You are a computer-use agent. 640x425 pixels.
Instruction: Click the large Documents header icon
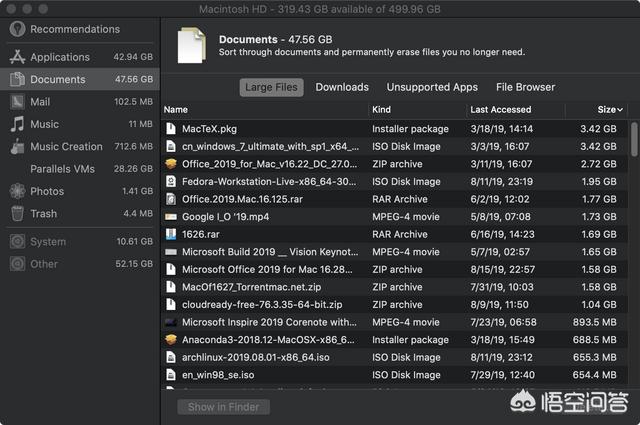[191, 45]
